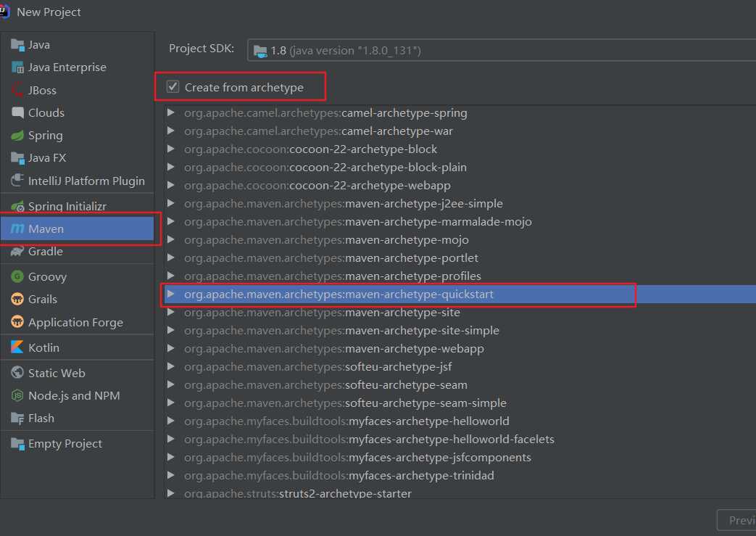This screenshot has width=756, height=536.
Task: Click the Node.js and NPM icon
Action: coord(17,395)
